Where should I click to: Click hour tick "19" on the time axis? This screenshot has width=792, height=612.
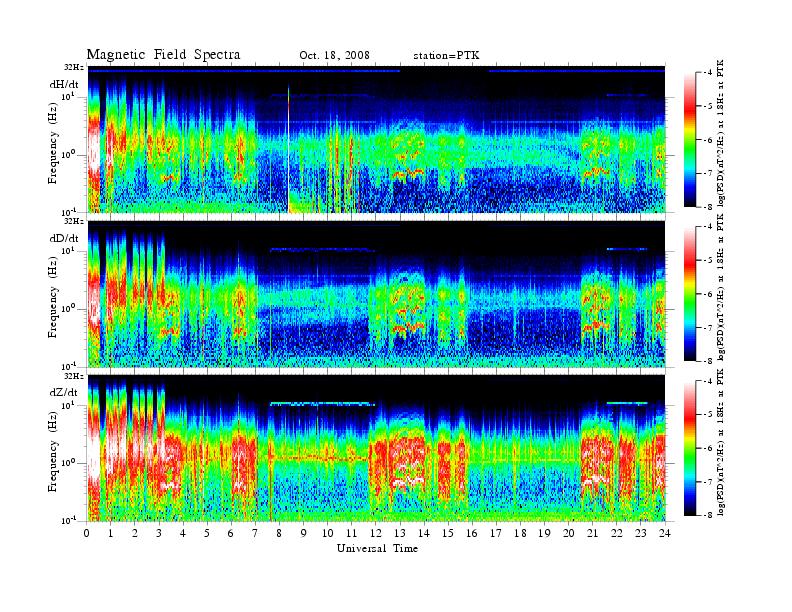544,533
